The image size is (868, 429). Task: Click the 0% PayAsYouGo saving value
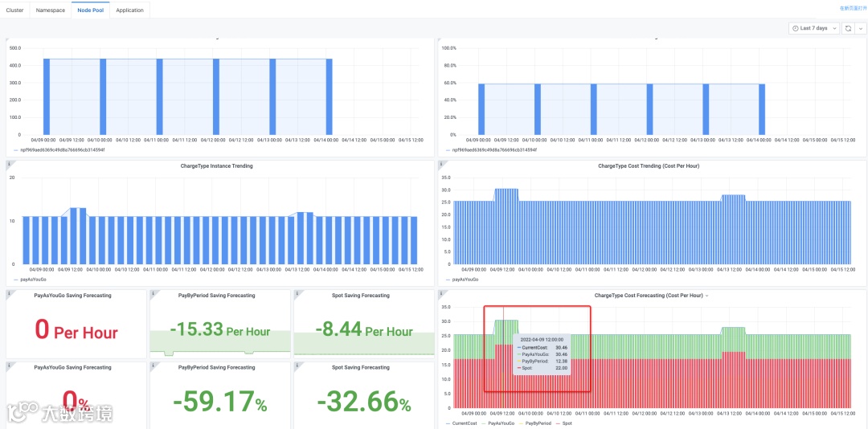pyautogui.click(x=76, y=402)
